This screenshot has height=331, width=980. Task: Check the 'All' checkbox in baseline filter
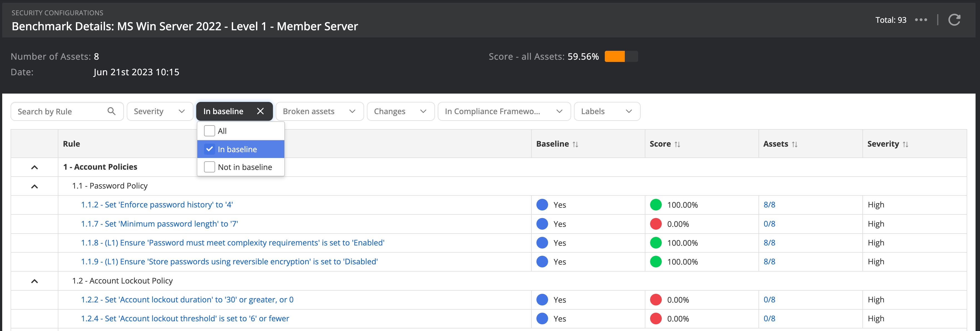point(210,130)
